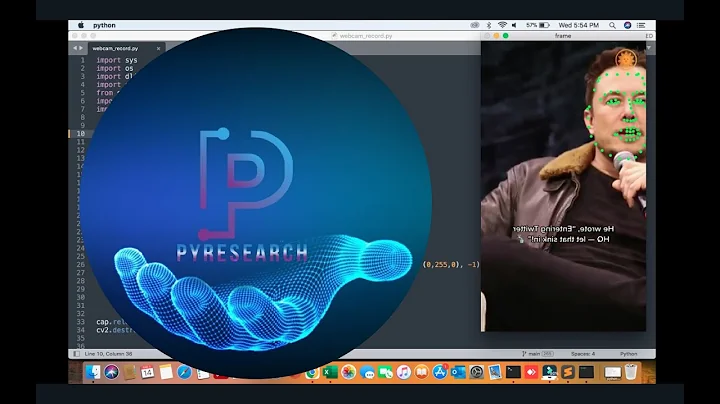
Task: Launch Microsoft Excel from the Dock
Action: coord(330,372)
